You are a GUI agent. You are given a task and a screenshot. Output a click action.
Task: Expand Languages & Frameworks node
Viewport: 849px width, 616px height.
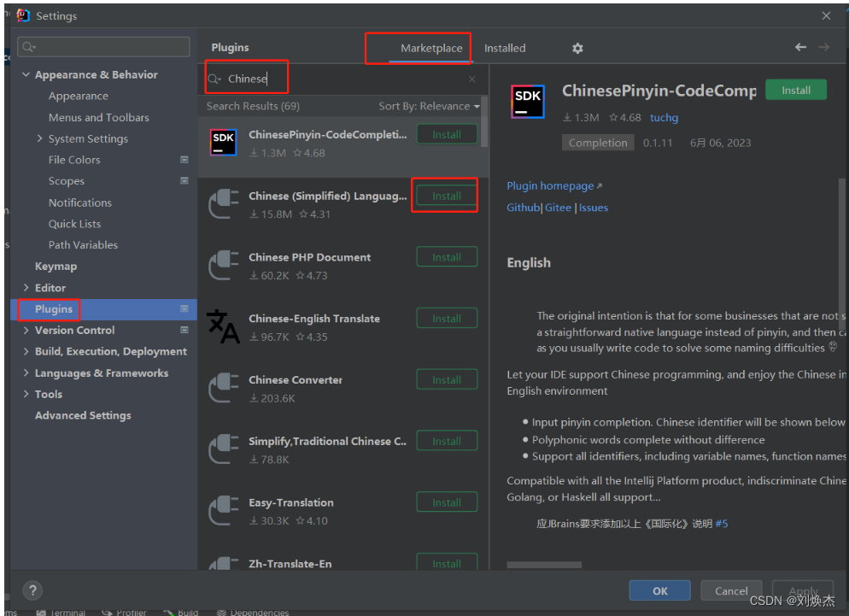click(x=26, y=373)
